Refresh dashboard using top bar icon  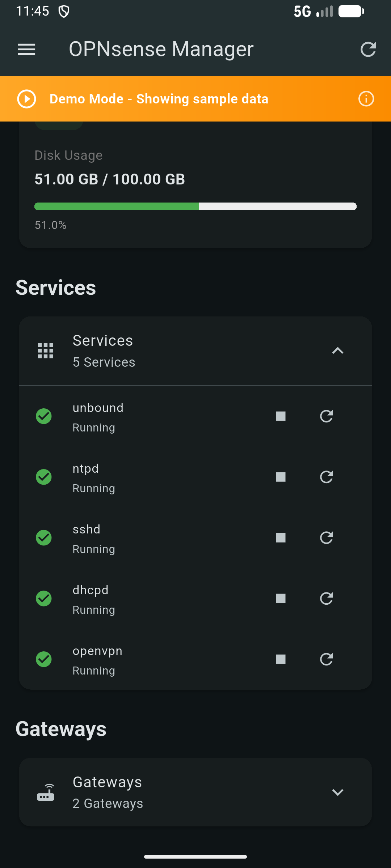coord(368,50)
